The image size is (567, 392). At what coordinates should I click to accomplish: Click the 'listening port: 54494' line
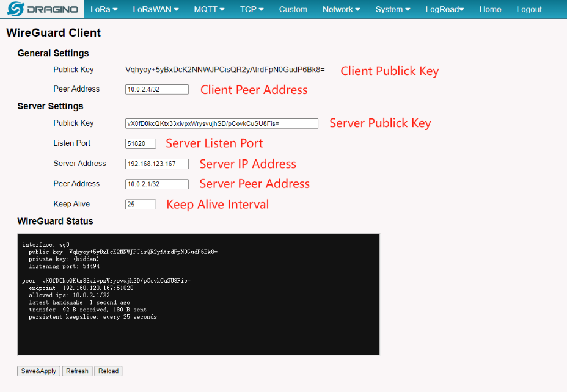(64, 266)
